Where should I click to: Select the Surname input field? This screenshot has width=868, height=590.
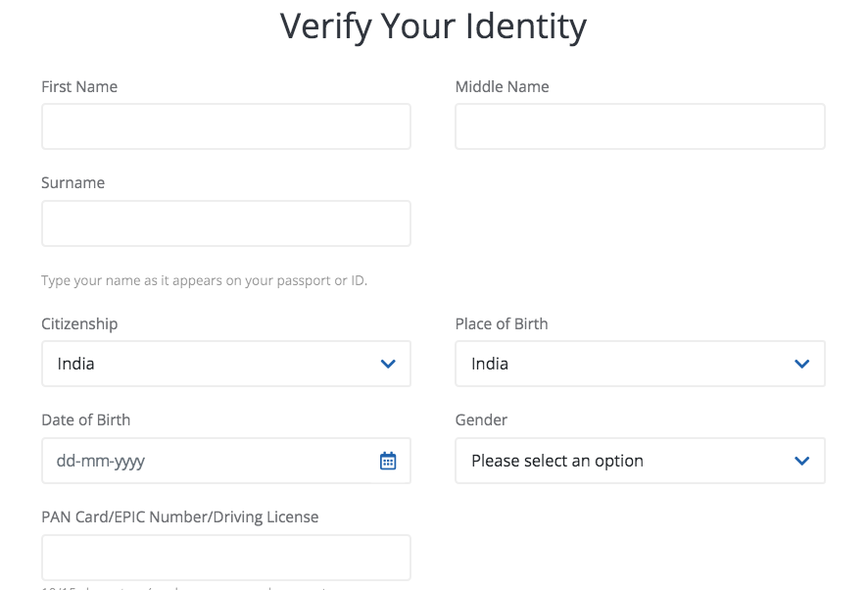225,223
